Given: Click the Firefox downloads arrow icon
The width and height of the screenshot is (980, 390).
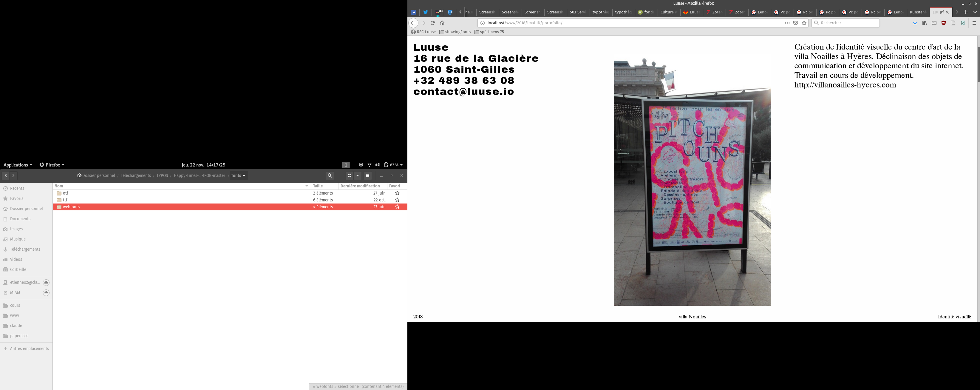Looking at the screenshot, I should pyautogui.click(x=915, y=23).
